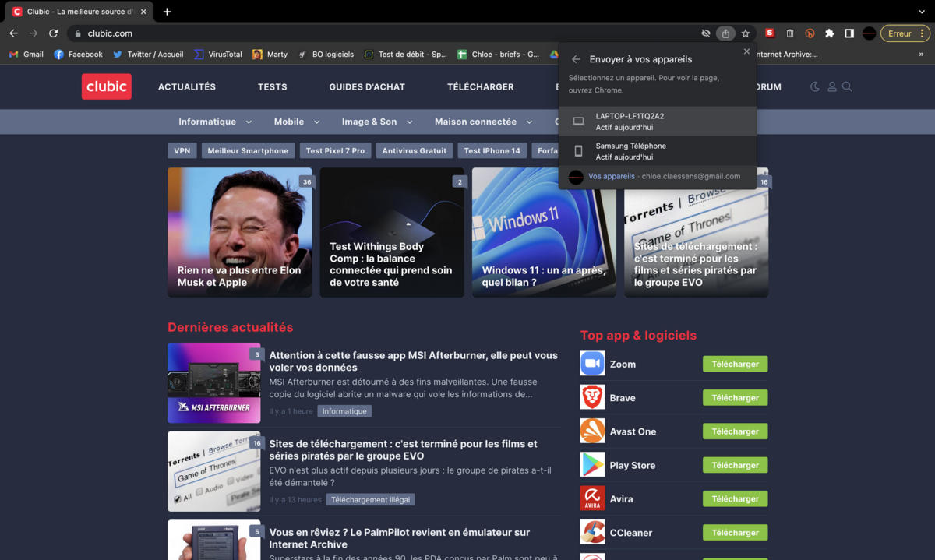Click the Clubic logo
The width and height of the screenshot is (935, 560).
107,86
